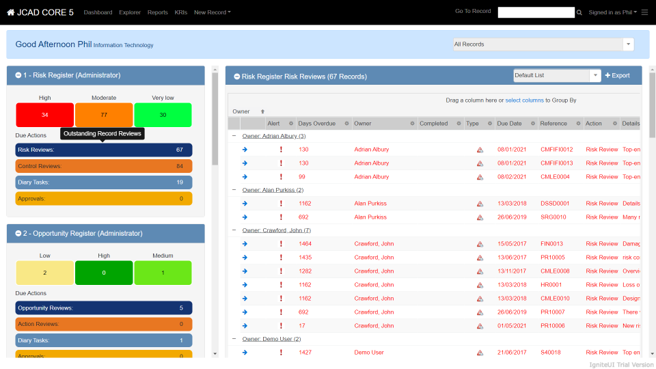Click the Days Overdue column settings gear
Screen dimensions: 656x369
(x=346, y=123)
